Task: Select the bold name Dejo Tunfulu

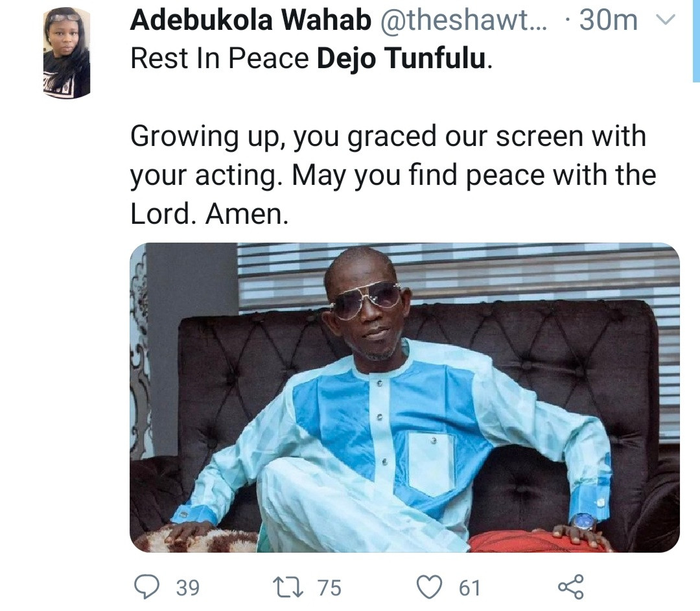Action: click(x=400, y=58)
